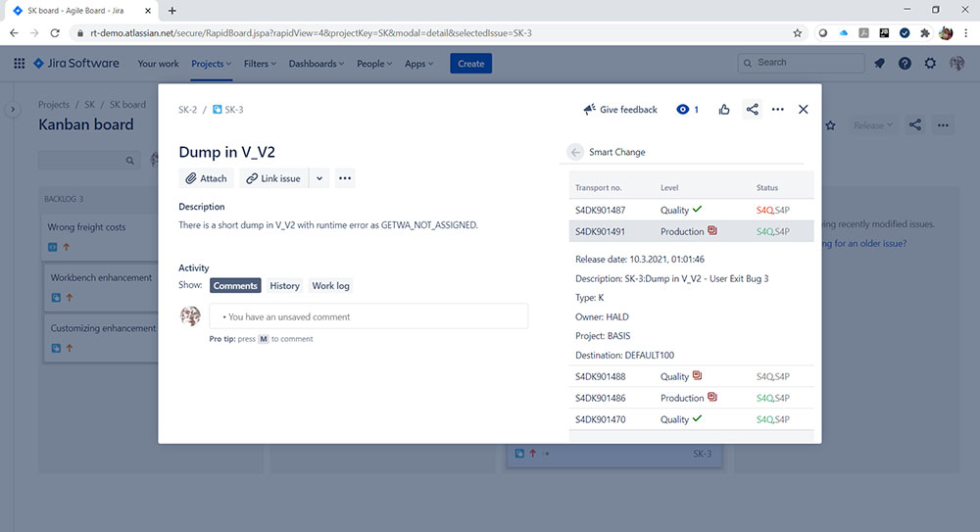This screenshot has height=532, width=980.
Task: Click the red status icon for S4DK901491
Action: click(711, 230)
